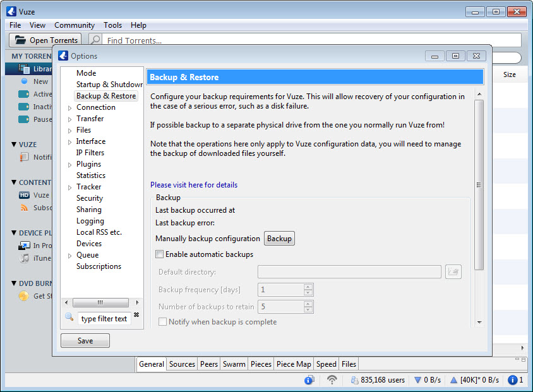
Task: Click the Open Torrents button label
Action: click(x=54, y=40)
